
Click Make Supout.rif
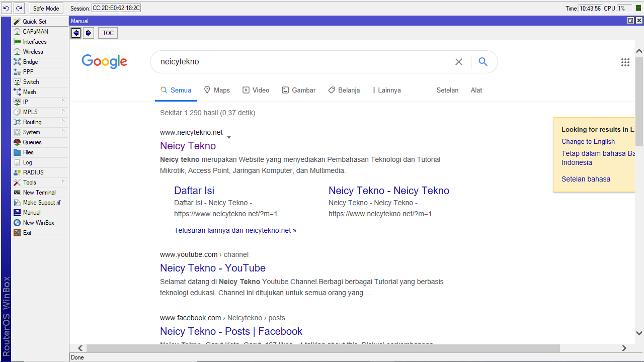pyautogui.click(x=40, y=203)
